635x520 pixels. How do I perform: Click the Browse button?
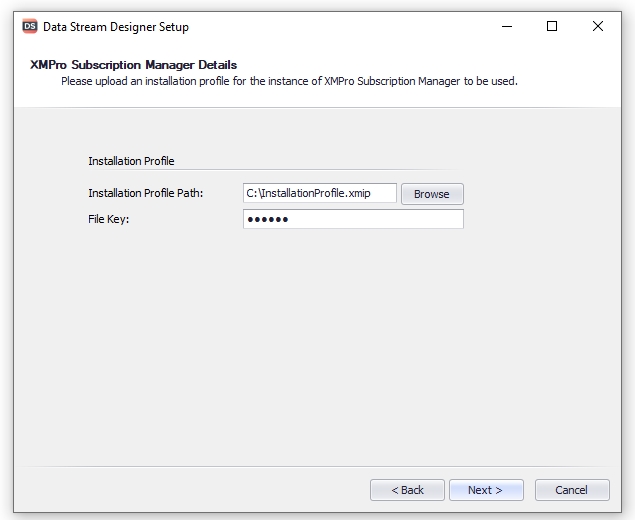(432, 194)
